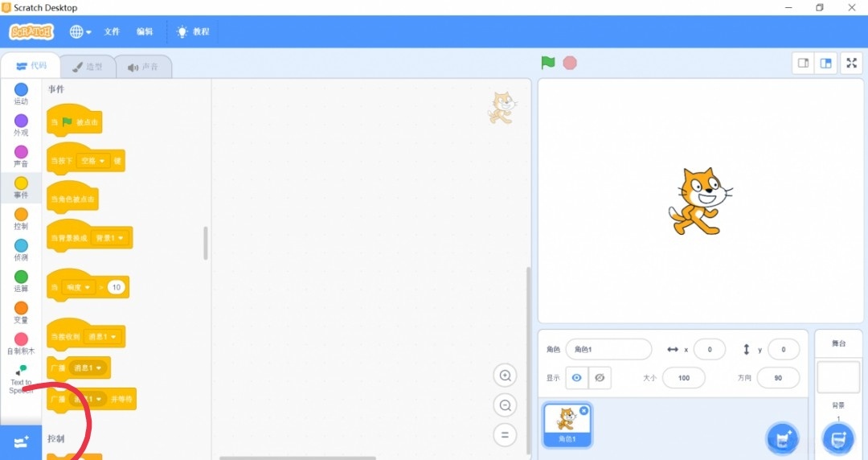Screen dimensions: 868x460
Task: Click the blocks palette scrollbar
Action: click(206, 243)
